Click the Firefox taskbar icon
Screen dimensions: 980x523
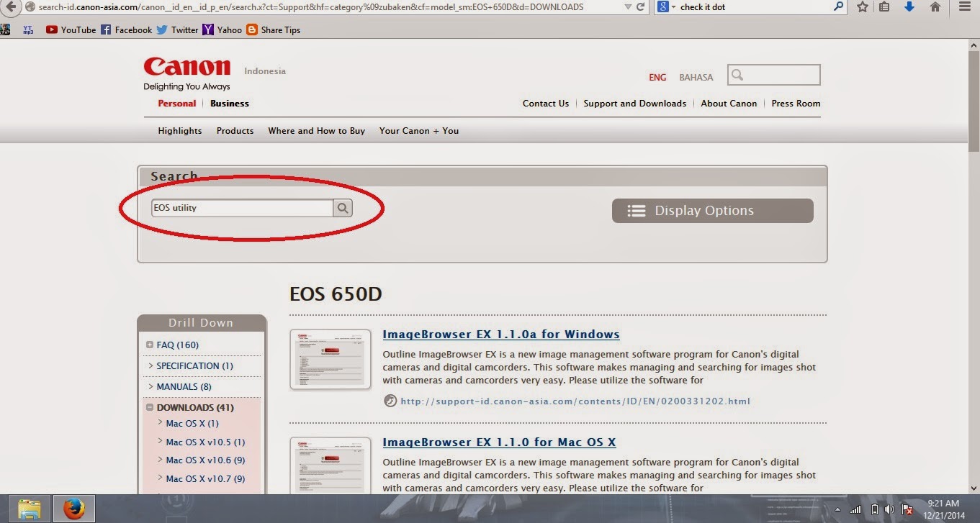point(73,509)
